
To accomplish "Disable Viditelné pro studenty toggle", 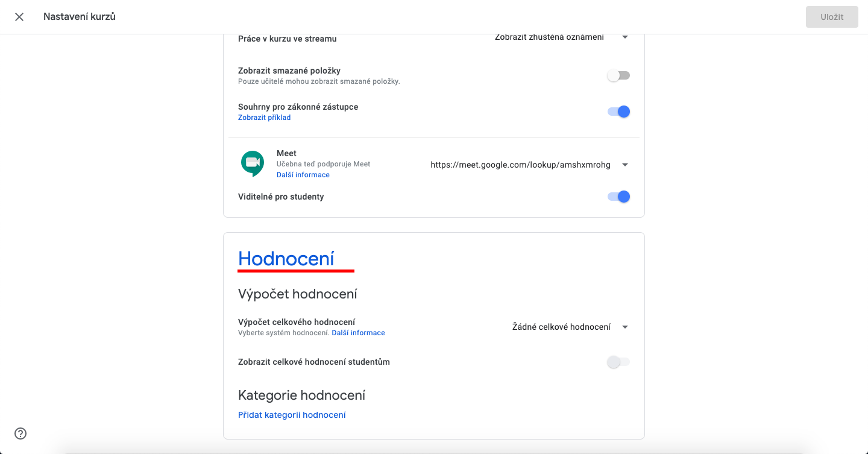I will (x=618, y=197).
